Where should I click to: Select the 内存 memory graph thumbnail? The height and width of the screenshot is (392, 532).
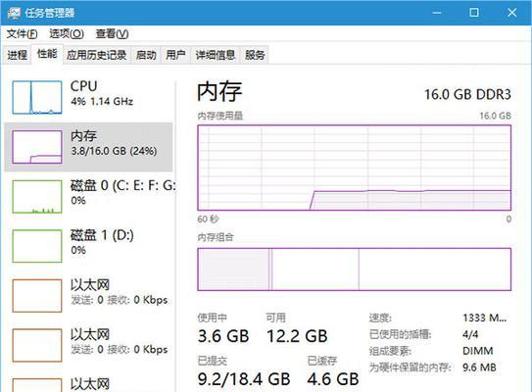37,147
